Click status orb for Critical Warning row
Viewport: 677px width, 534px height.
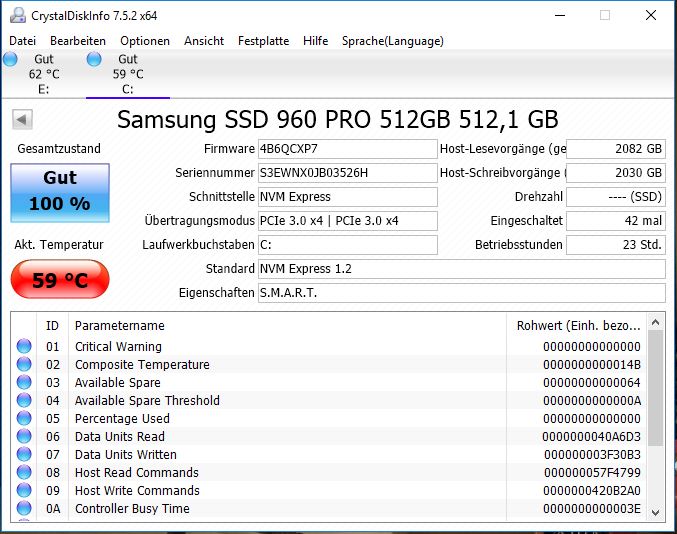tap(24, 346)
